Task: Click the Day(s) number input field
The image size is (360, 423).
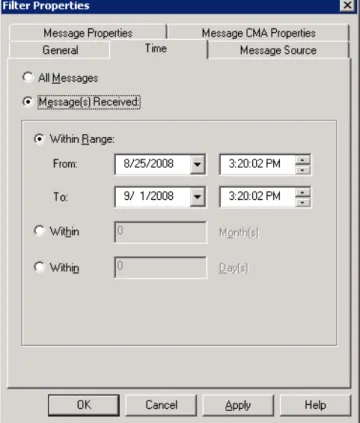Action: click(x=160, y=267)
